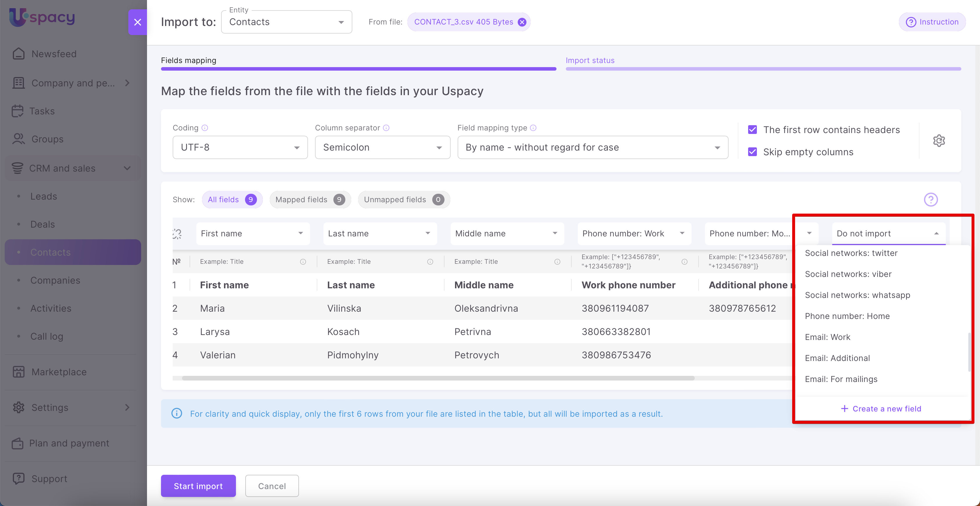Open the Semicolon column separator dropdown
This screenshot has height=506, width=980.
pos(382,147)
